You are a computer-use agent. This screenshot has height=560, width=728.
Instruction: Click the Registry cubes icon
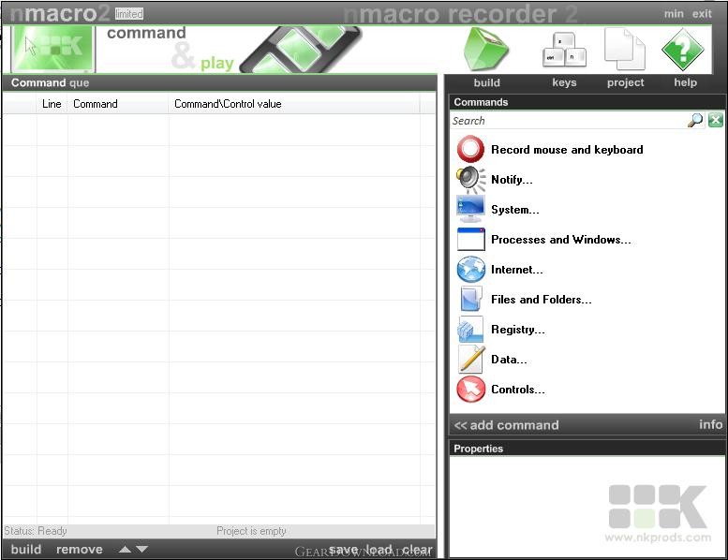pyautogui.click(x=470, y=329)
